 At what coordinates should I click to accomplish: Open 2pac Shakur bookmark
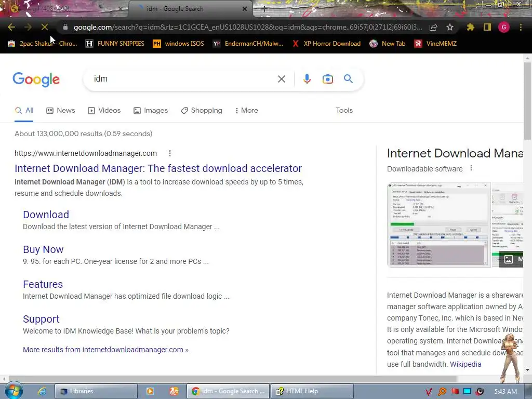pos(43,44)
